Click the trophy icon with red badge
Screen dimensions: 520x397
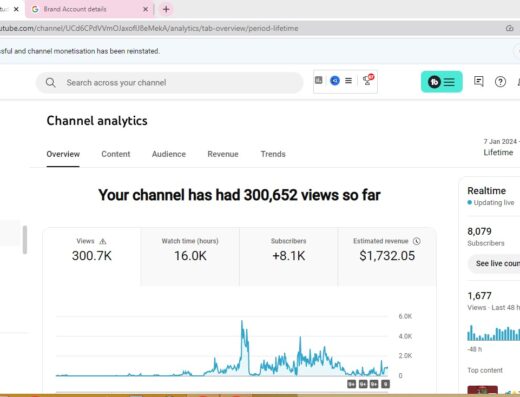(x=368, y=80)
